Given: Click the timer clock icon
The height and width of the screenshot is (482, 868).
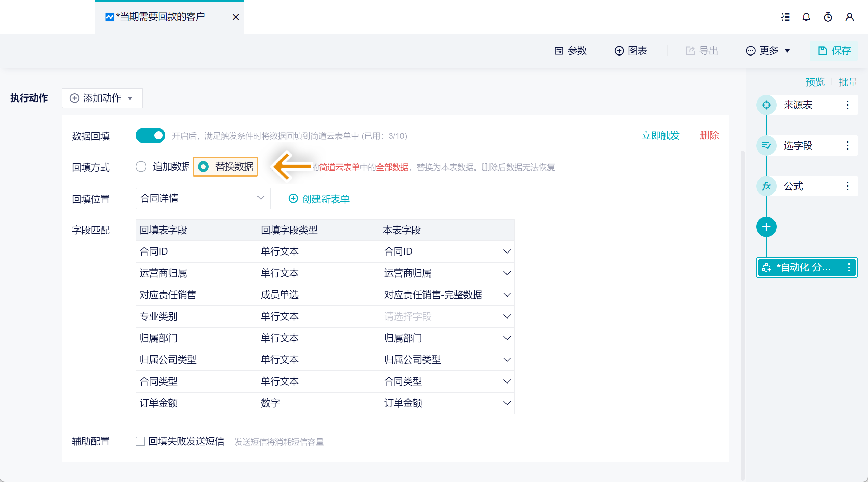Looking at the screenshot, I should pos(828,17).
